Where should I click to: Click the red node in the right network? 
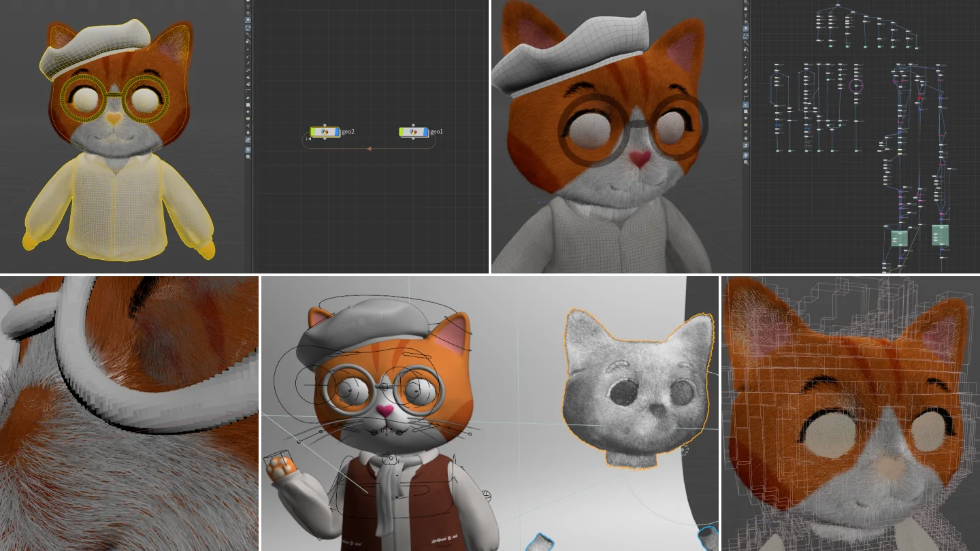[x=919, y=98]
